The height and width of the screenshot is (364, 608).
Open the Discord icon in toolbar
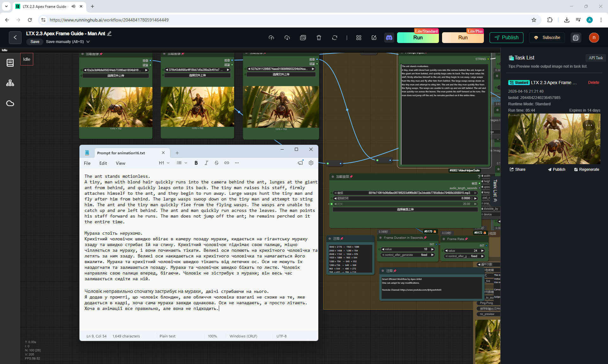389,38
